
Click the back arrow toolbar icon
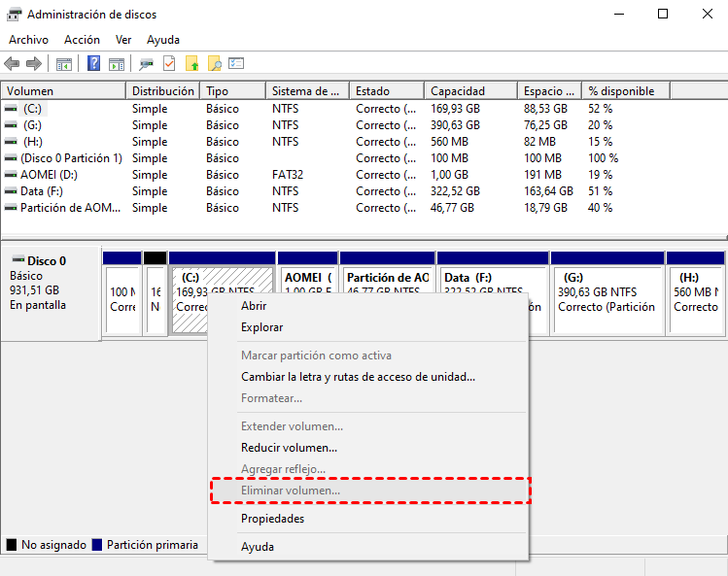tap(12, 64)
